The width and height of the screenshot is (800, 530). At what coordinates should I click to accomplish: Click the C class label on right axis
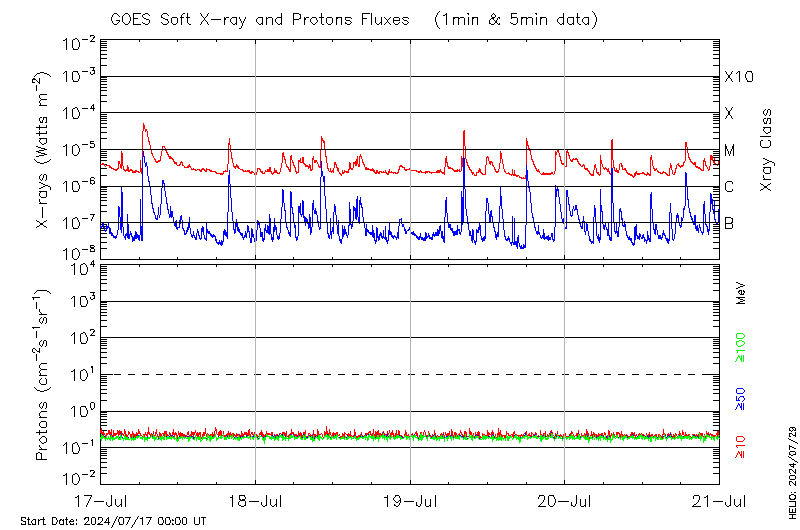pos(730,187)
